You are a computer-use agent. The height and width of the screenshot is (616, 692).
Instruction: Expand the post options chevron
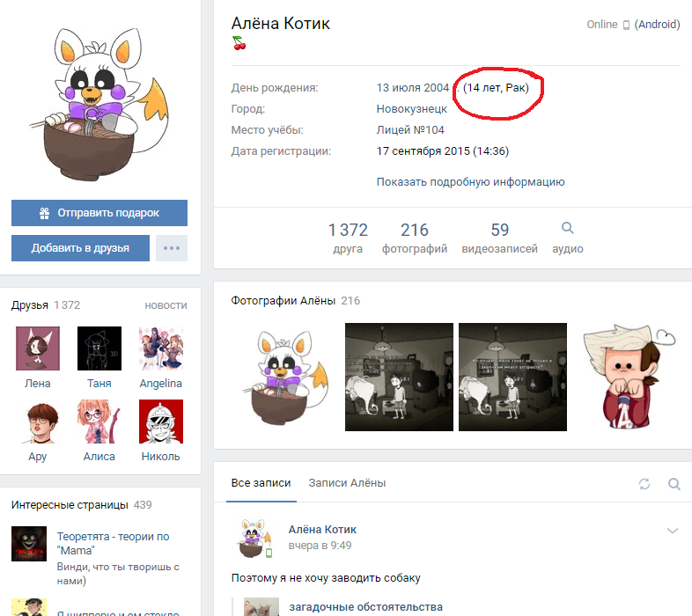click(x=672, y=531)
